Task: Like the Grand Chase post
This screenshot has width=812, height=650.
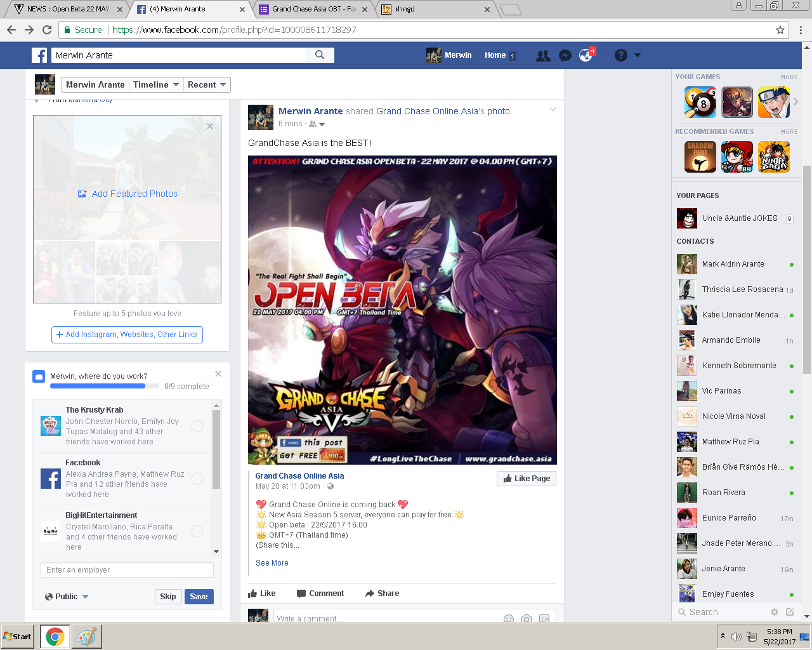Action: (261, 594)
